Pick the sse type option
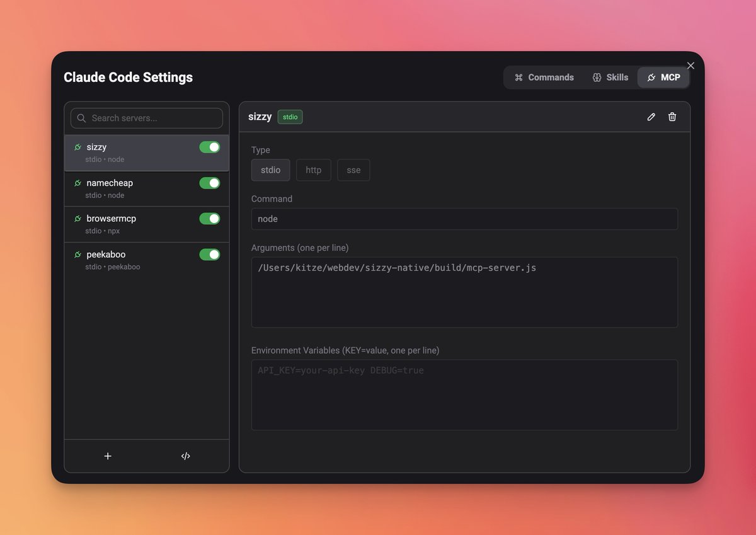The width and height of the screenshot is (756, 535). click(353, 170)
